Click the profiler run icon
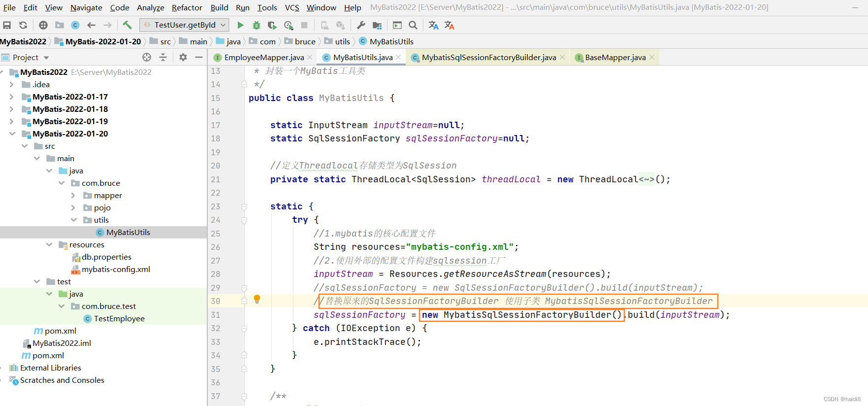 289,25
